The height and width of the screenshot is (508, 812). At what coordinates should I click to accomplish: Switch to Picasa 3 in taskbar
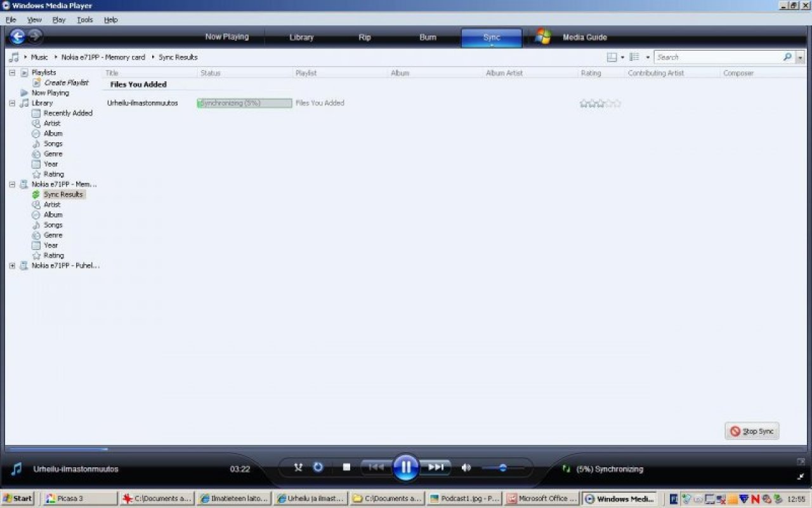(80, 498)
